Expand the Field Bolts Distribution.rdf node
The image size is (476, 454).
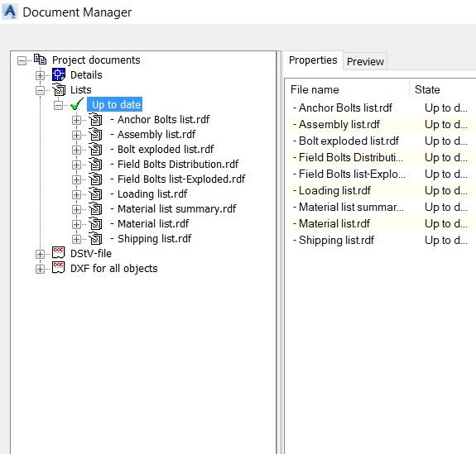(x=76, y=165)
